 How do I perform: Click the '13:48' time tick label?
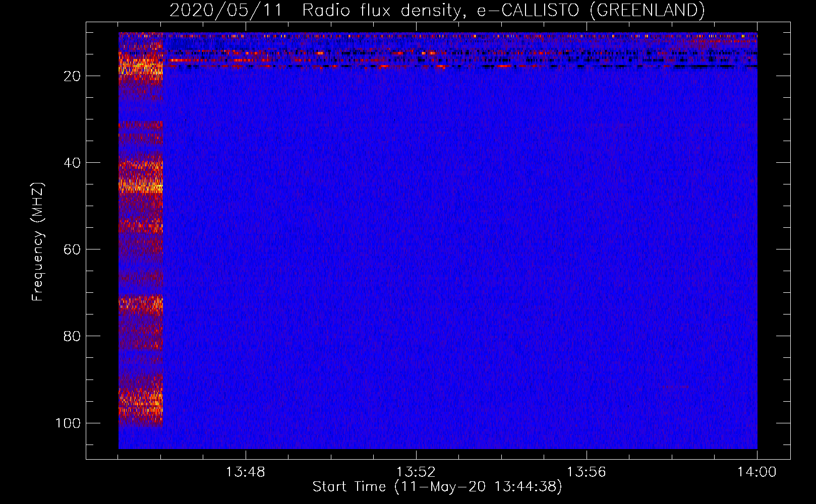coord(245,472)
